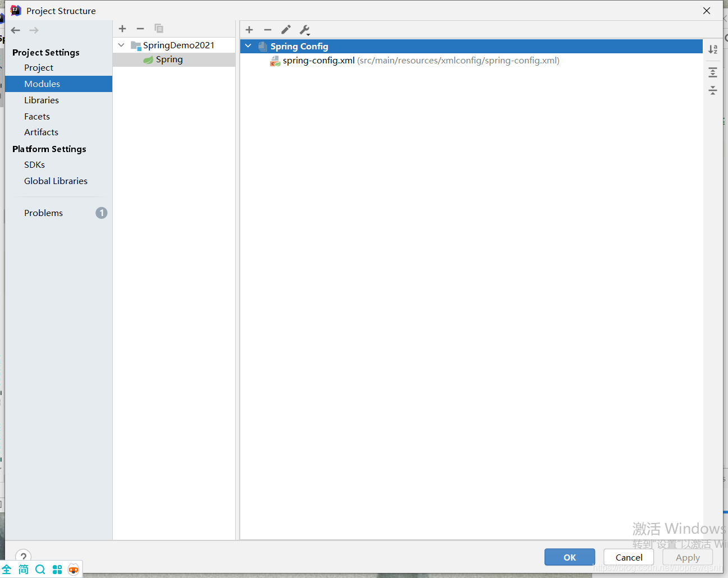Toggle the IME full-width 全 indicator

click(7, 570)
